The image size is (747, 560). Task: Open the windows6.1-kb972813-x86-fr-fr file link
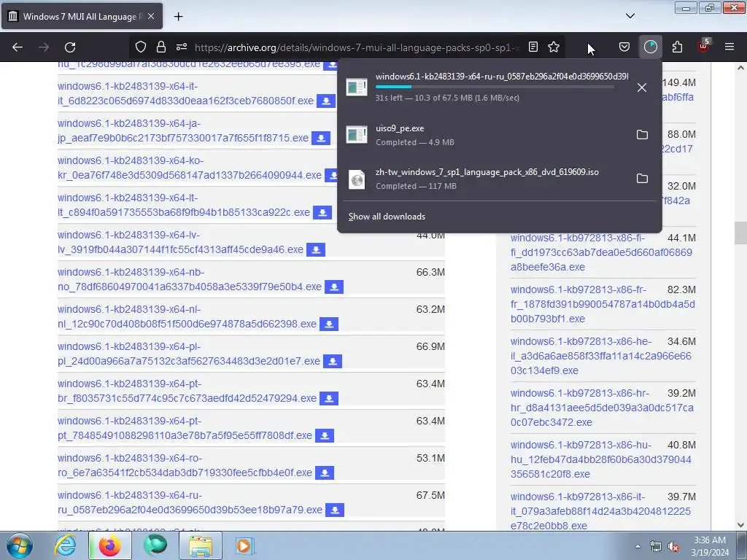(x=603, y=304)
